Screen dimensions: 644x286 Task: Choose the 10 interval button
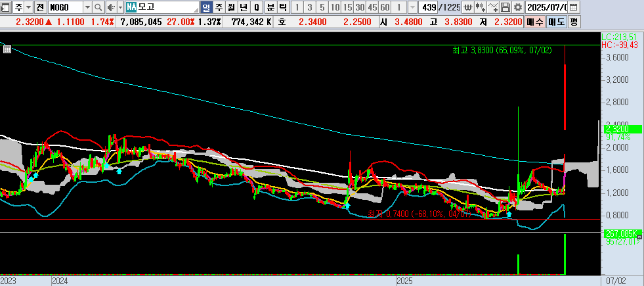[x=335, y=7]
